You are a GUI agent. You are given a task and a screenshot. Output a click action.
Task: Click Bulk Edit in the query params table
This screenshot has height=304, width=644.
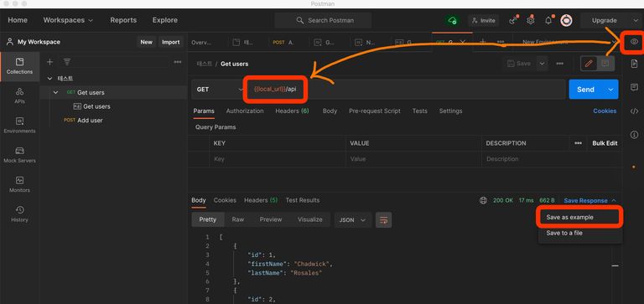click(605, 143)
